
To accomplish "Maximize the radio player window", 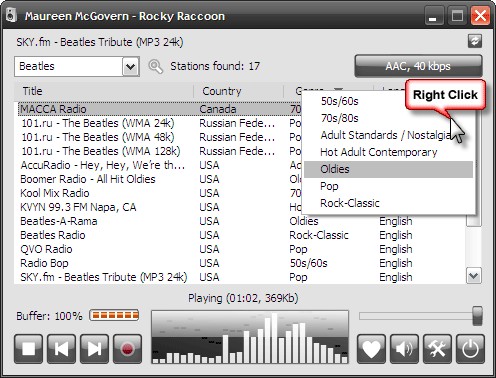I will point(457,16).
